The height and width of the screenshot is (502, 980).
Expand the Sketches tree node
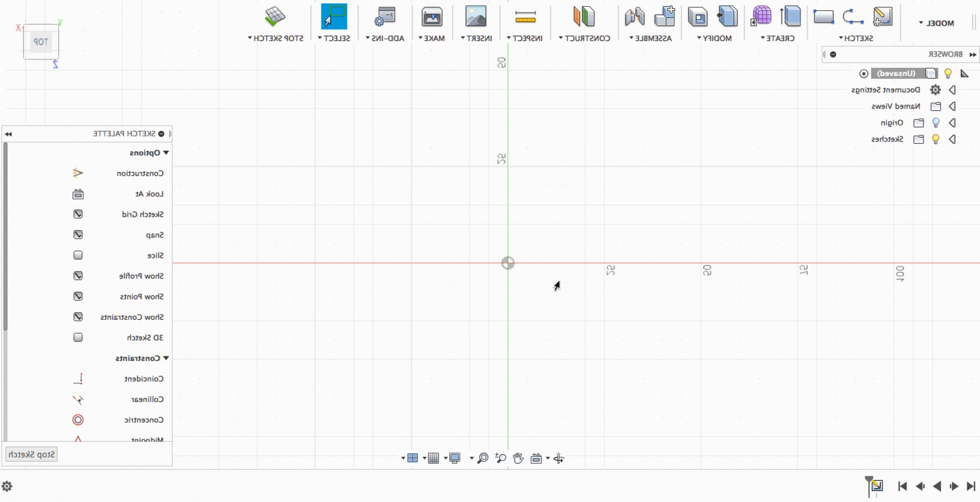(952, 139)
